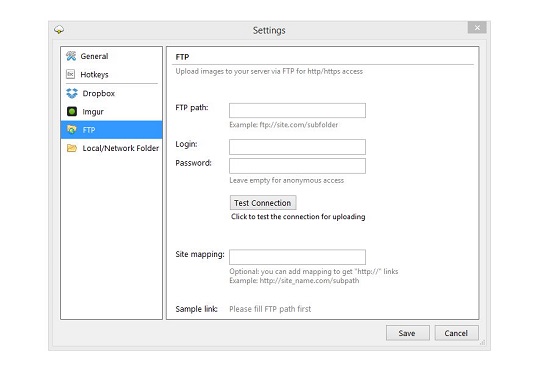Image resolution: width=550 pixels, height=372 pixels.
Task: Focus the FTP path input field
Action: coord(297,110)
